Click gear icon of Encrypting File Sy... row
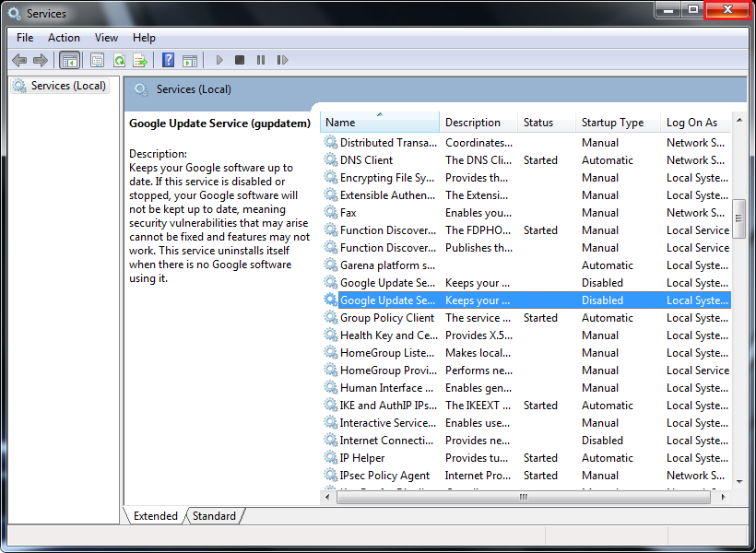The width and height of the screenshot is (756, 553). pyautogui.click(x=331, y=178)
